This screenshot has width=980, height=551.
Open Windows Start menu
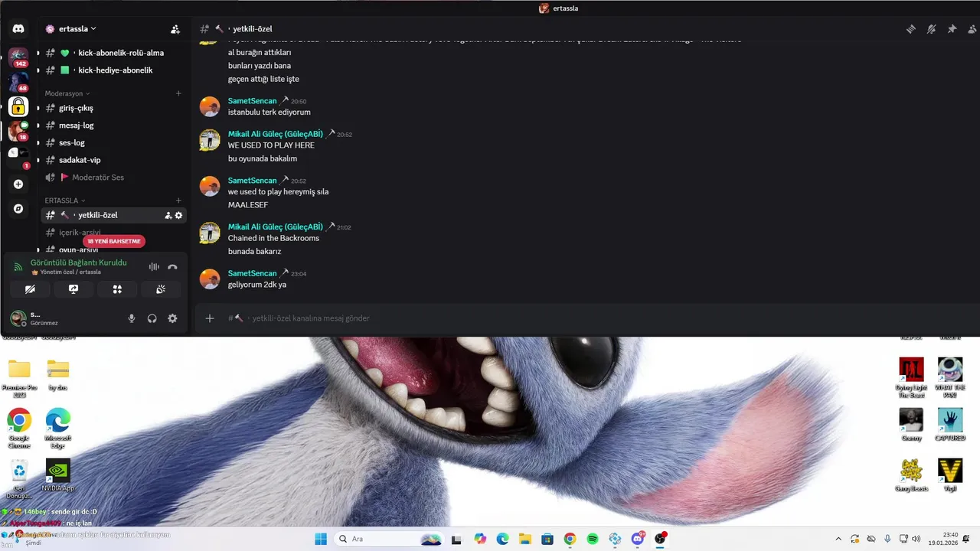tap(320, 539)
